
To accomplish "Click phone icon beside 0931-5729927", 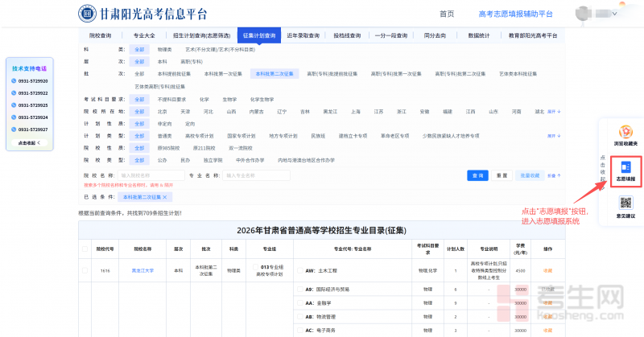I will (14, 129).
